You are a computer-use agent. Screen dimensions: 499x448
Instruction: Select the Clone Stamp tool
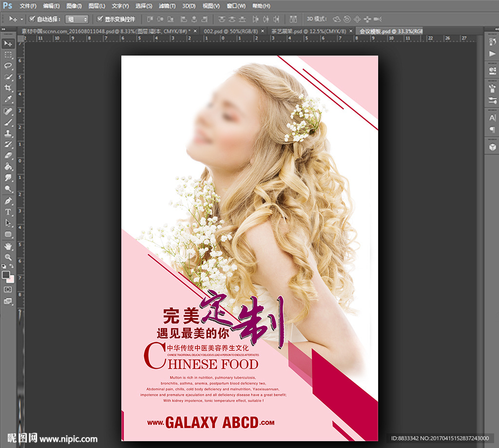point(8,133)
